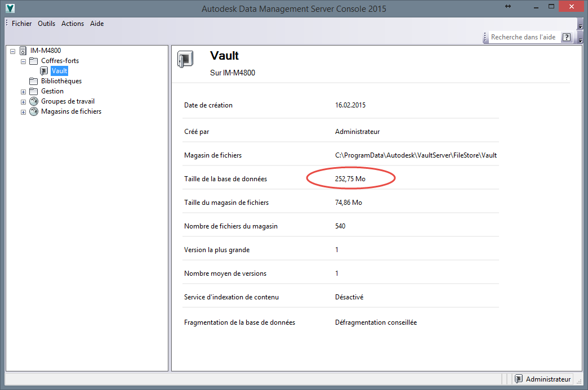Open the Actions menu
This screenshot has width=588, height=390.
72,23
